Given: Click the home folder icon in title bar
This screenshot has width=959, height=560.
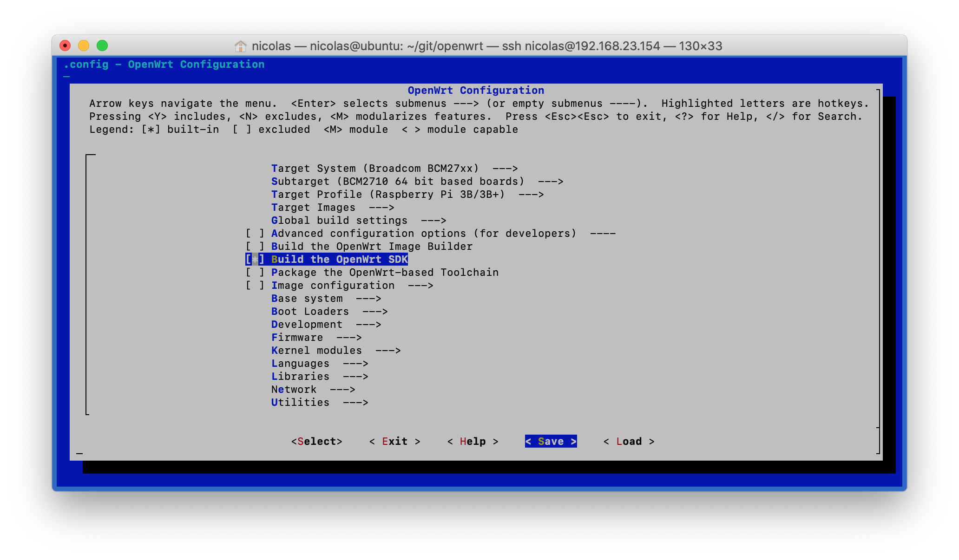Looking at the screenshot, I should pyautogui.click(x=240, y=46).
